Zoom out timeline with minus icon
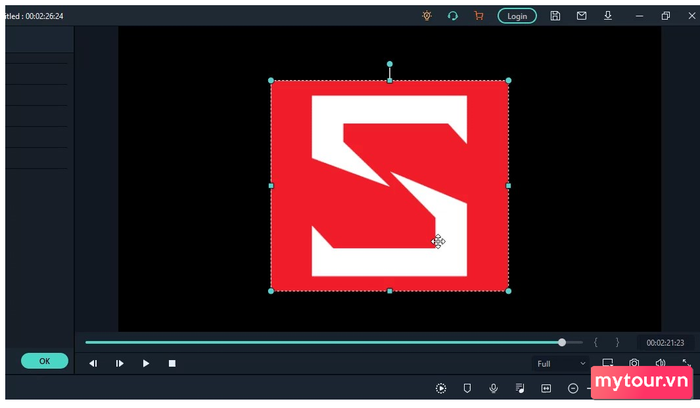 click(573, 388)
